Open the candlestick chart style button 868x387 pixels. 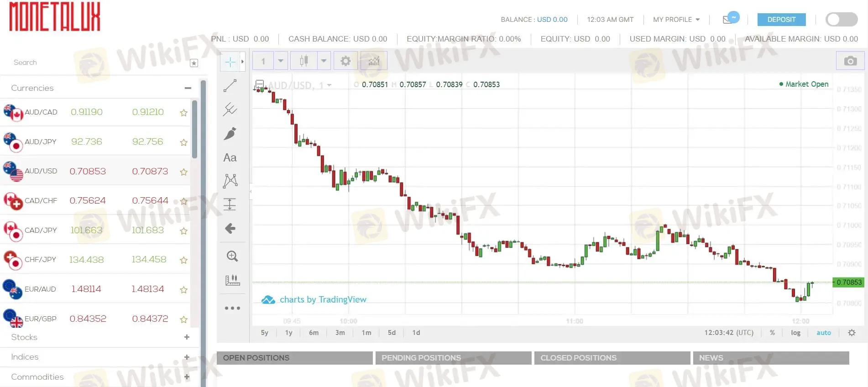click(x=303, y=61)
